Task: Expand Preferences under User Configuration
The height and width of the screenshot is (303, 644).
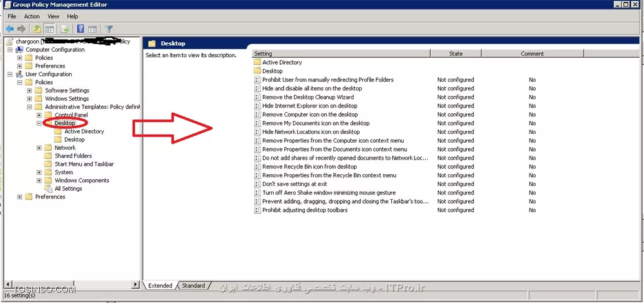Action: click(x=19, y=197)
